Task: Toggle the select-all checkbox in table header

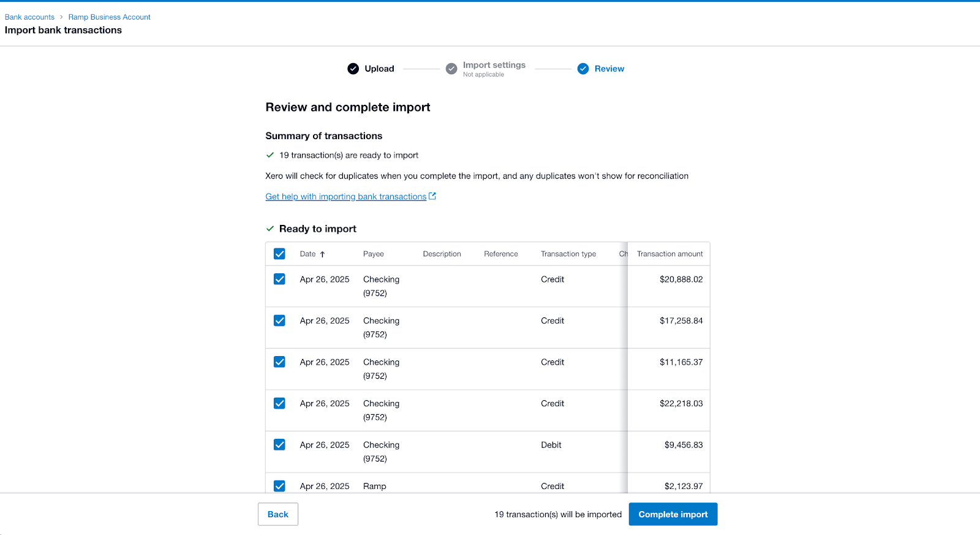Action: tap(279, 254)
